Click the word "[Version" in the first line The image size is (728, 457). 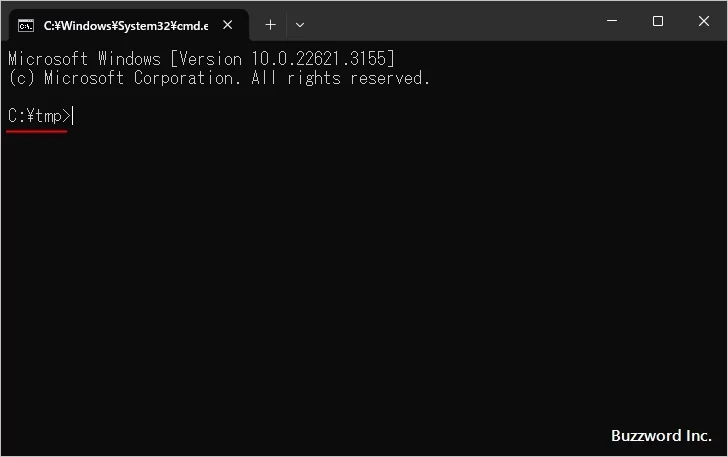pyautogui.click(x=204, y=59)
